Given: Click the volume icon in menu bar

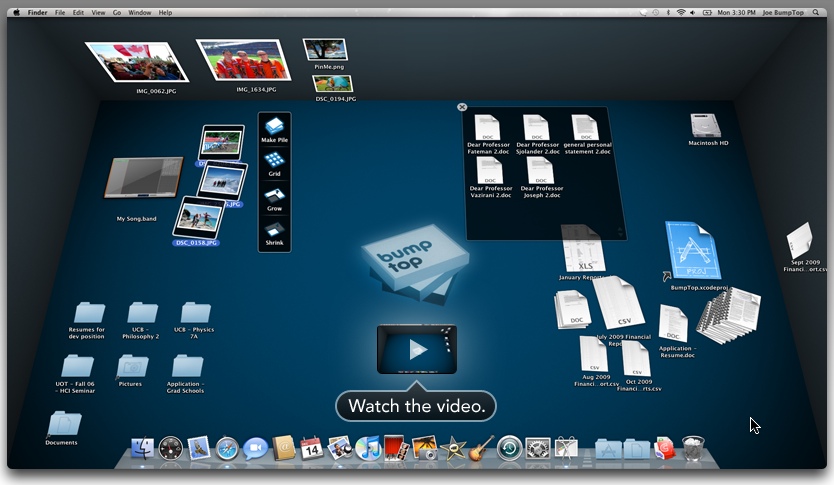Looking at the screenshot, I should tap(693, 12).
